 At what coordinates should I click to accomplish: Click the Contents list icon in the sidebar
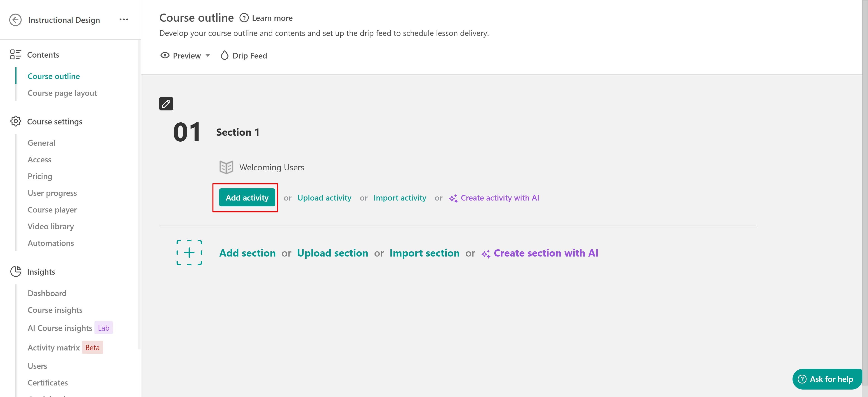click(x=16, y=55)
